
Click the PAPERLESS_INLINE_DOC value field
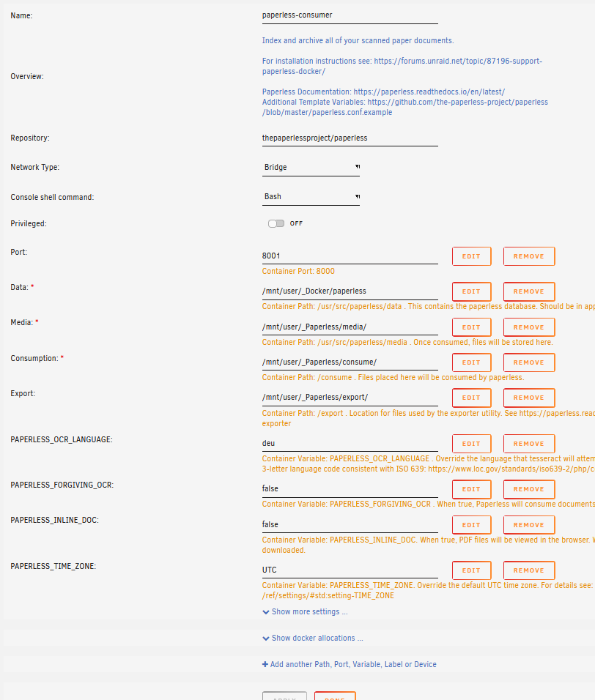click(x=350, y=524)
